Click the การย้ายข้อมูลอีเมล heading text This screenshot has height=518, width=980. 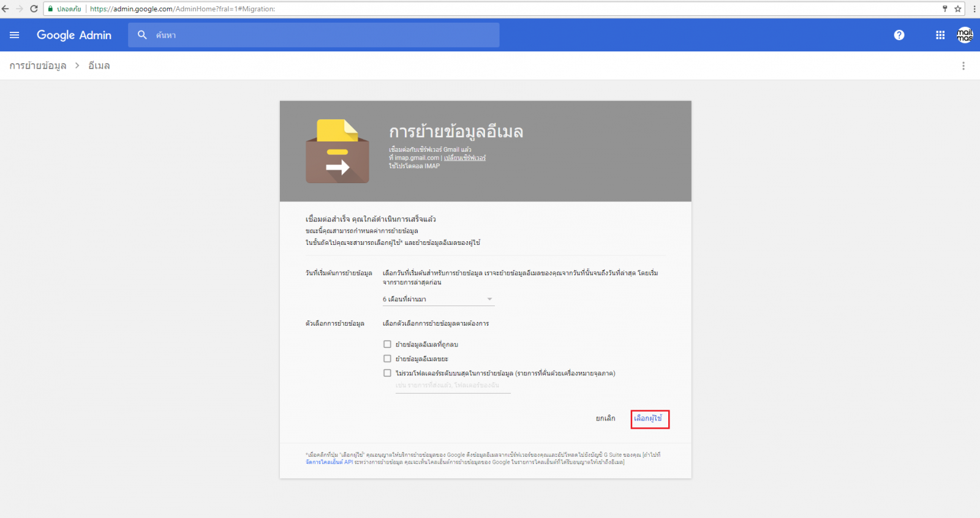tap(456, 132)
